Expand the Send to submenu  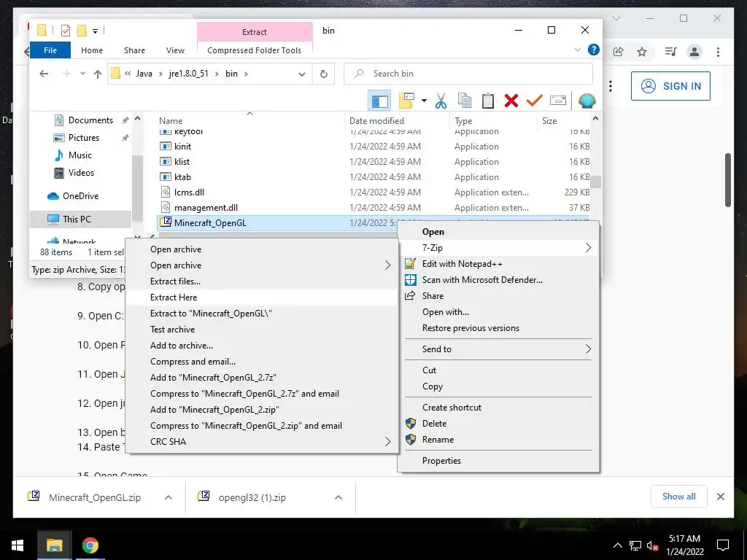coord(589,349)
